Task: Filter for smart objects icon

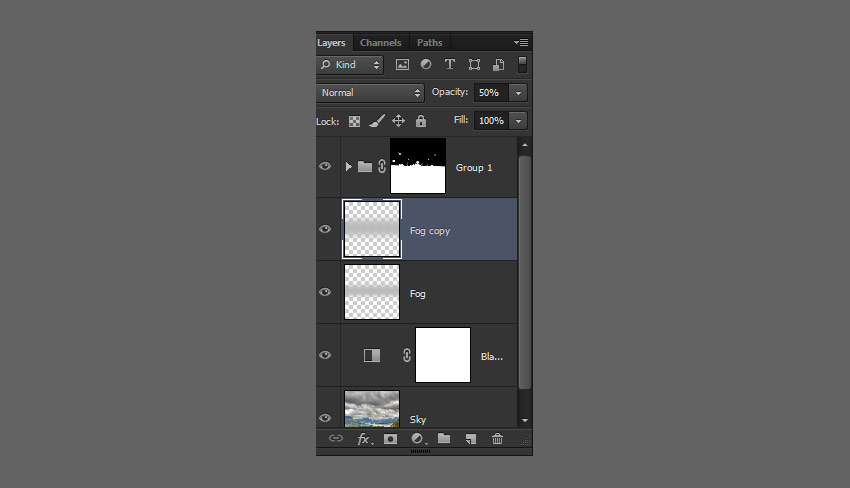Action: point(498,65)
